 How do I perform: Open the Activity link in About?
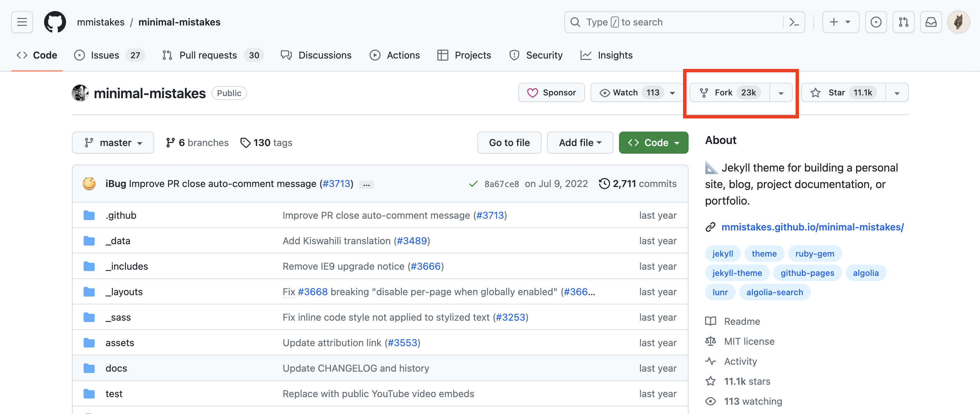coord(731,361)
